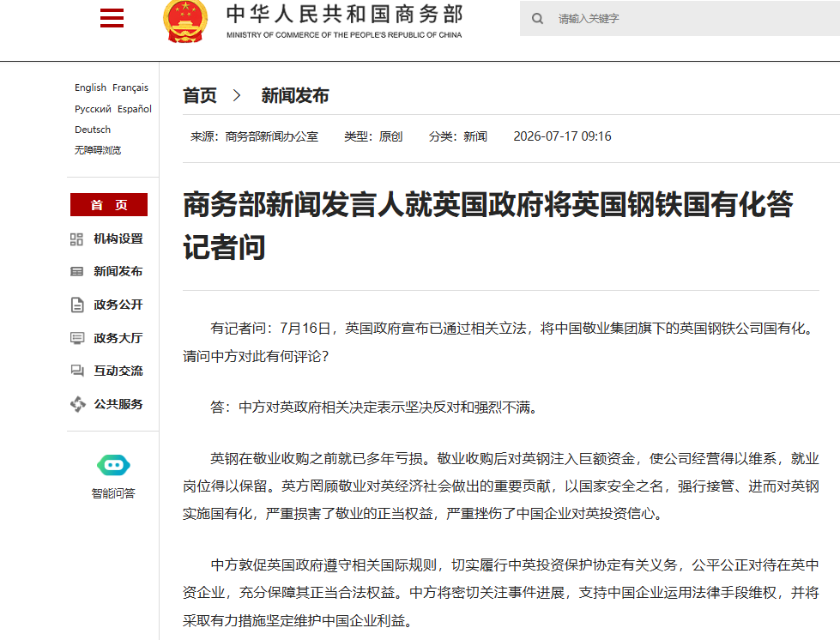Switch language to Deutsch
This screenshot has width=840, height=640.
pyautogui.click(x=93, y=130)
